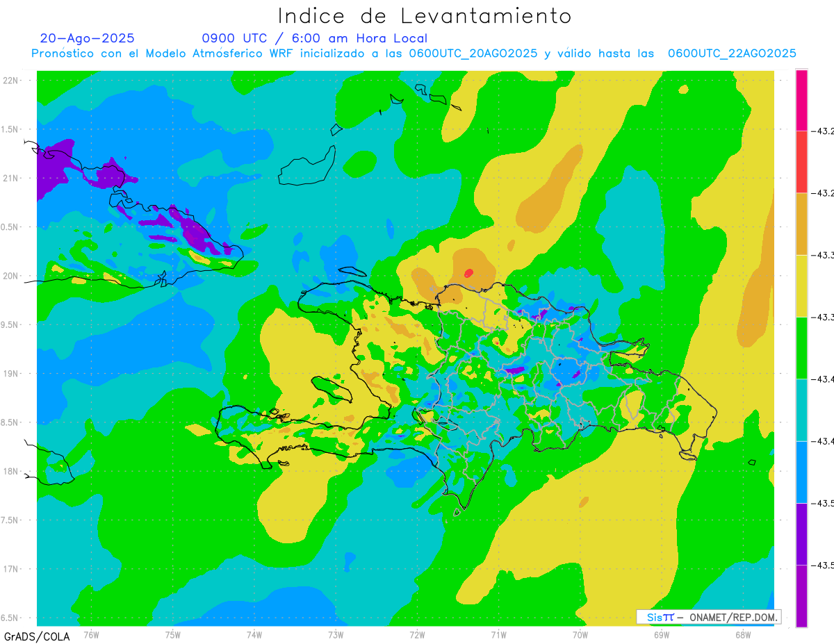The image size is (834, 644).
Task: Select the '9.5N' axis label
Action: tap(10, 324)
